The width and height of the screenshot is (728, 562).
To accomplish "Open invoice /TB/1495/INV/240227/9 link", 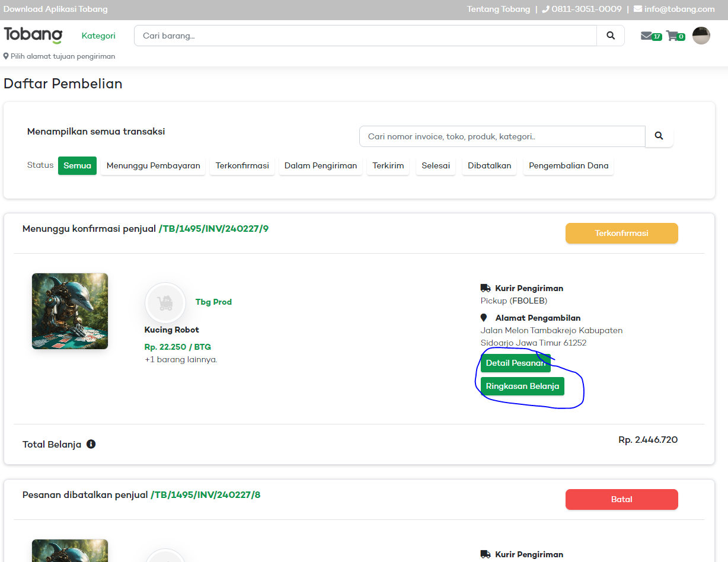I will pyautogui.click(x=213, y=229).
